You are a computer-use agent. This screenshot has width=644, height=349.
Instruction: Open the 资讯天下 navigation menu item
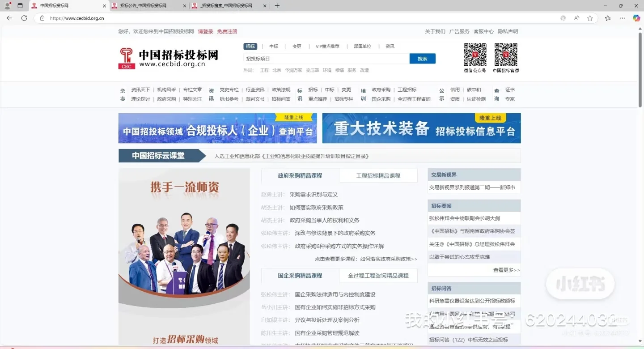[x=140, y=89]
